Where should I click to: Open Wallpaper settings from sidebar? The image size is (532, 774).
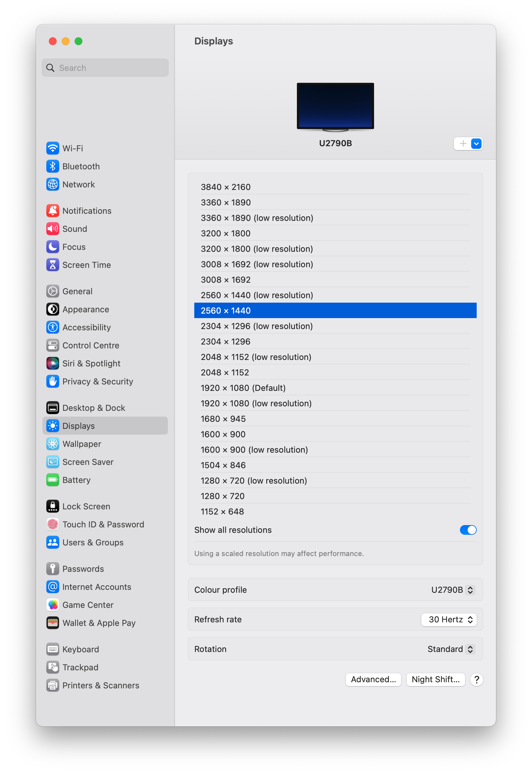click(82, 444)
